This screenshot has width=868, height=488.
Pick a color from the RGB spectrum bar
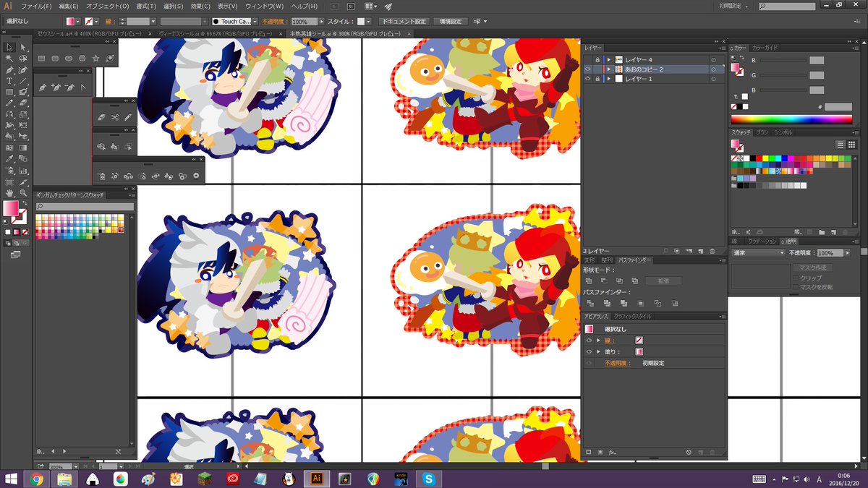click(x=791, y=119)
